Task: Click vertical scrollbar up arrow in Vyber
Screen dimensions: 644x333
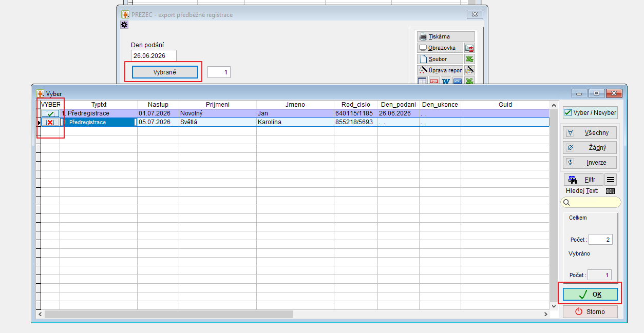Action: tap(554, 105)
